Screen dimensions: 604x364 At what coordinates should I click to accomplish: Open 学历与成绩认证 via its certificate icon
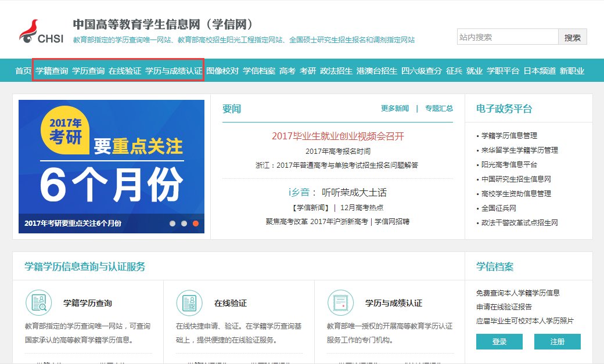341,303
